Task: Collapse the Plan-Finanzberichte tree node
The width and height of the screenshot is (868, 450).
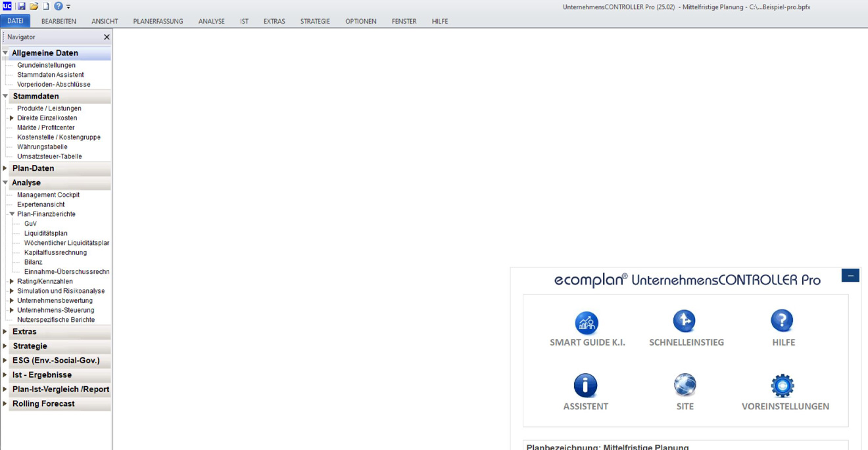Action: [x=12, y=214]
